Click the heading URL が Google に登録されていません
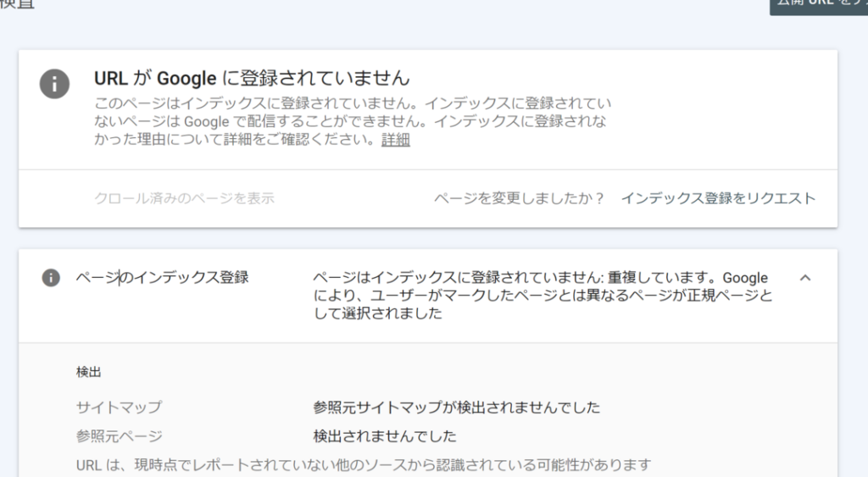868x477 pixels. [x=252, y=78]
